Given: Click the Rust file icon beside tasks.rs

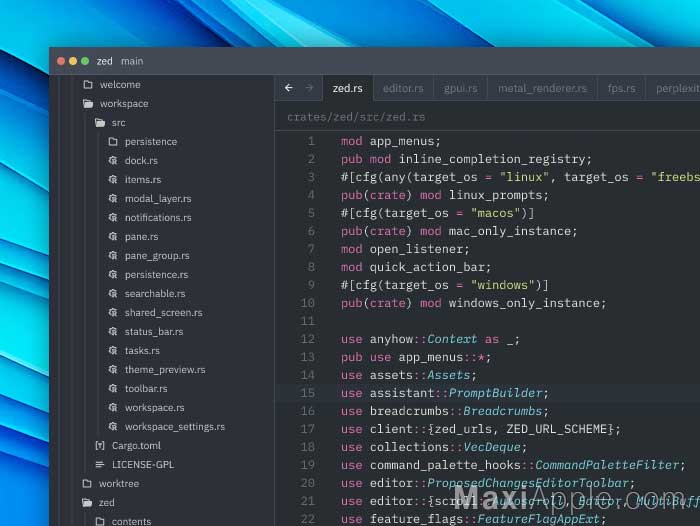Looking at the screenshot, I should (113, 351).
